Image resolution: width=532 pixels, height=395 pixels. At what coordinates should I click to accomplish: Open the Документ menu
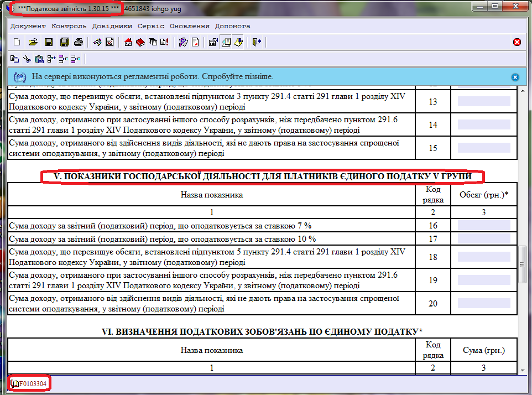(28, 26)
